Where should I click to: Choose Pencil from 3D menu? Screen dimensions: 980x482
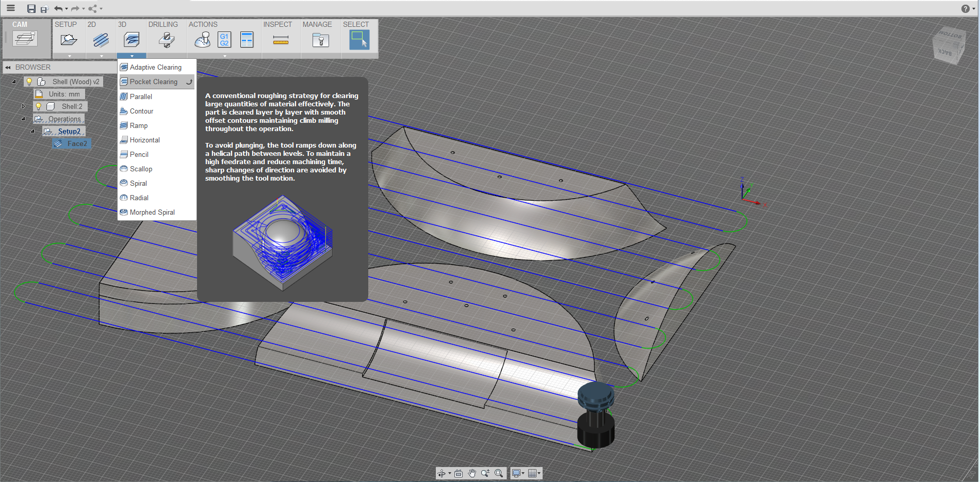point(157,154)
